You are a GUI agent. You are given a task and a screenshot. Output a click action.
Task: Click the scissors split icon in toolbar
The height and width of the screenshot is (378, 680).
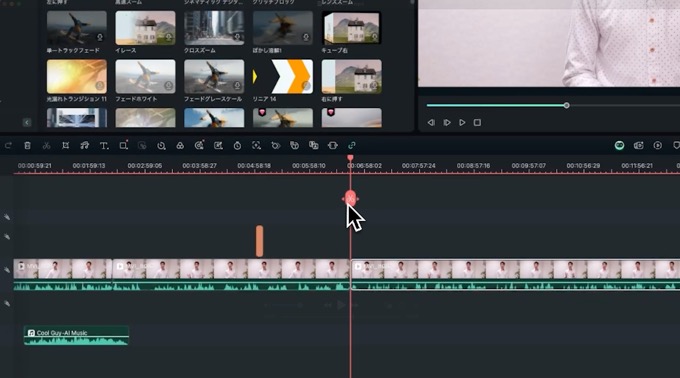(46, 146)
